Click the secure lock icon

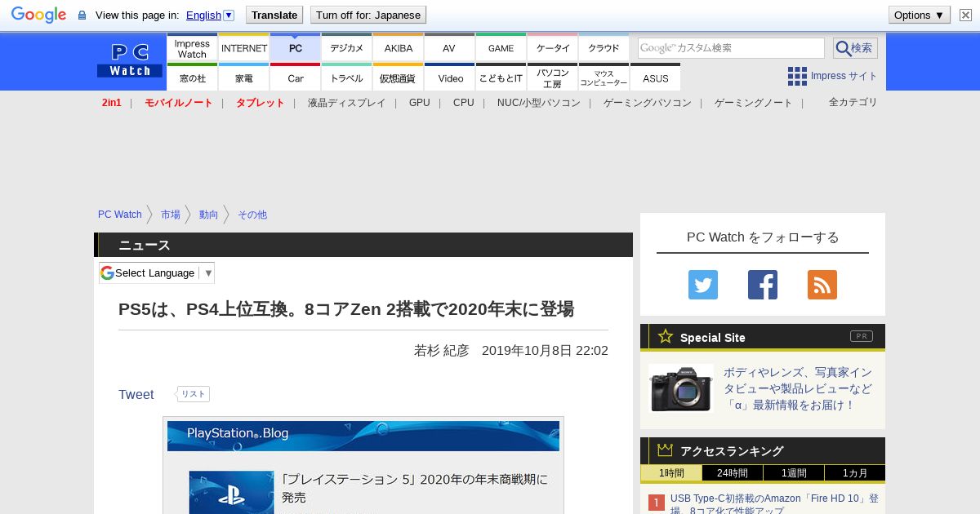(82, 16)
